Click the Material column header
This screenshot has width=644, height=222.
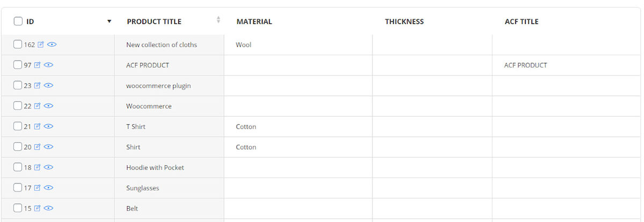pyautogui.click(x=254, y=22)
